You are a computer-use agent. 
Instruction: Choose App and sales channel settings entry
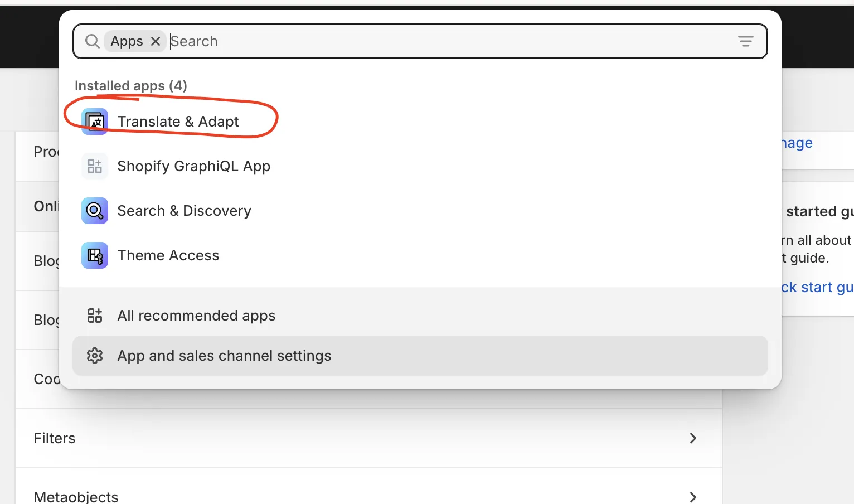(x=224, y=355)
